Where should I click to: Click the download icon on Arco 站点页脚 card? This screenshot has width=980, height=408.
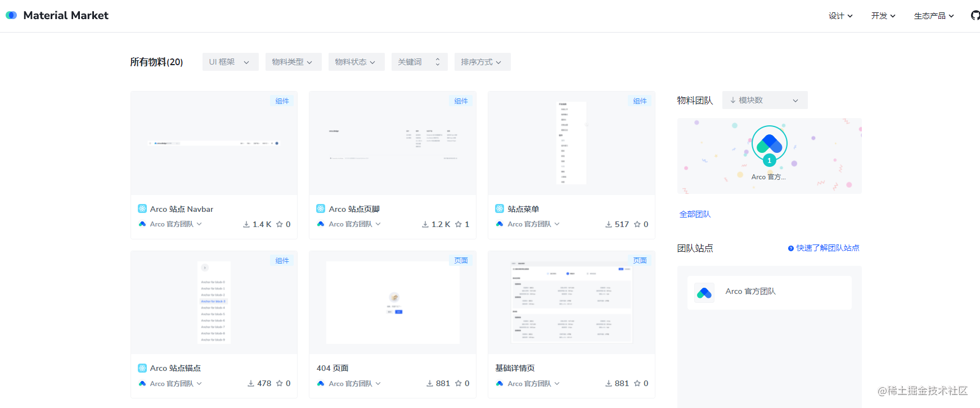[x=425, y=224]
